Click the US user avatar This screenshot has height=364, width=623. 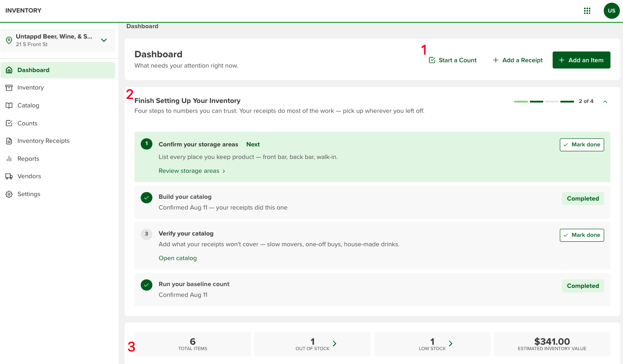pos(611,11)
